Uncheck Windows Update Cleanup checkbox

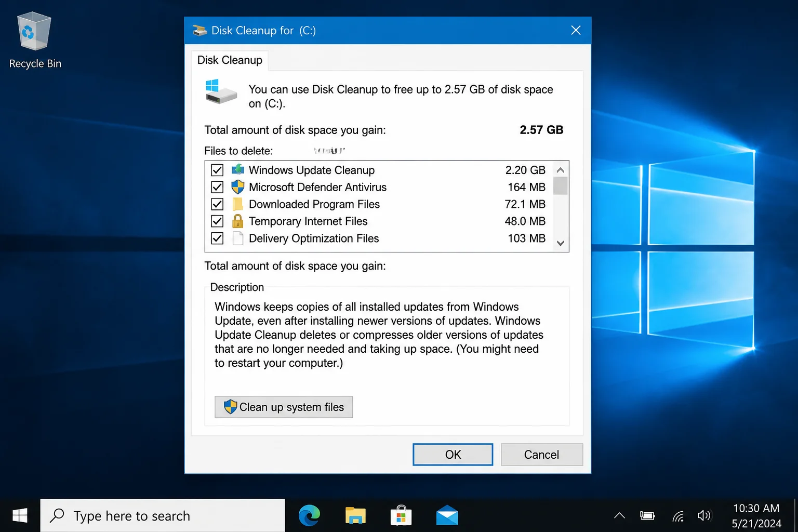[217, 170]
